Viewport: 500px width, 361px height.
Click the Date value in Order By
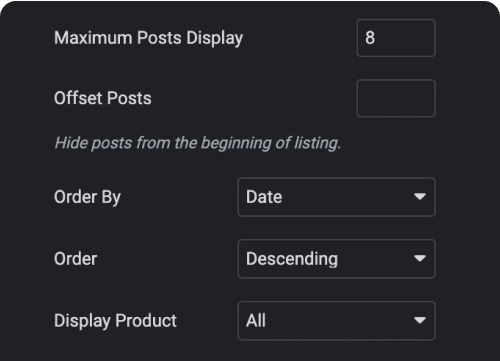(x=264, y=197)
